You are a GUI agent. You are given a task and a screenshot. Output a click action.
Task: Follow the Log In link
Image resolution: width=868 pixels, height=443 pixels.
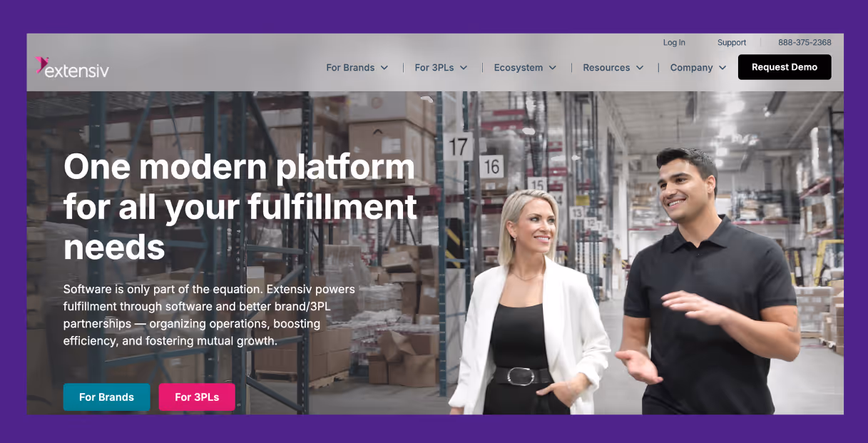674,43
